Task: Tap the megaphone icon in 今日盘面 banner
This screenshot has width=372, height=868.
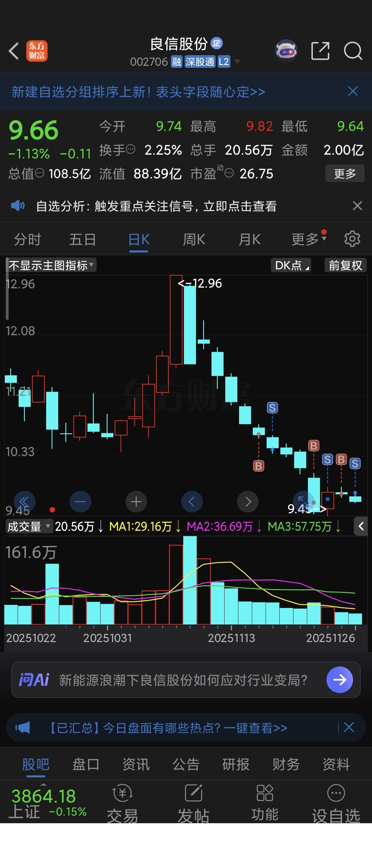Action: coord(23,727)
